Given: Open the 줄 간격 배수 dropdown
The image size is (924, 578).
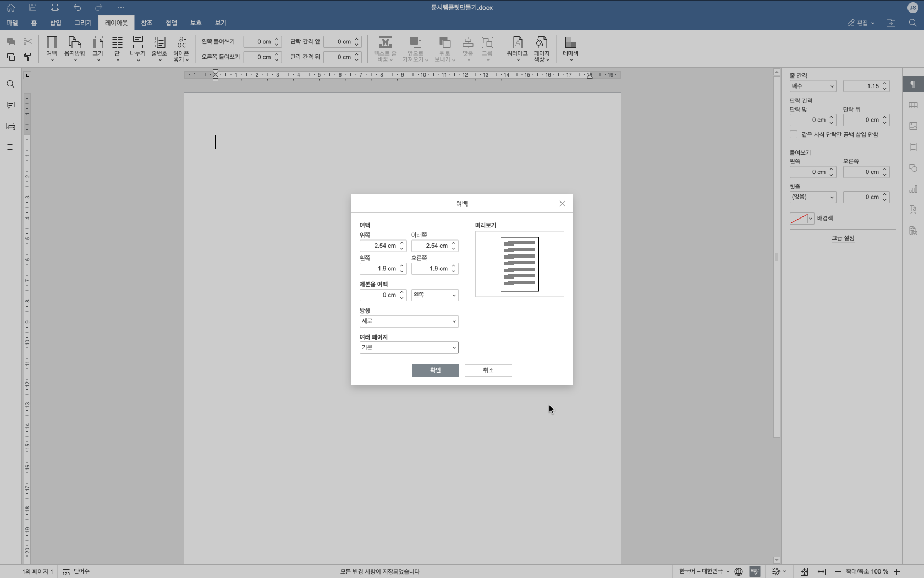Looking at the screenshot, I should click(813, 86).
